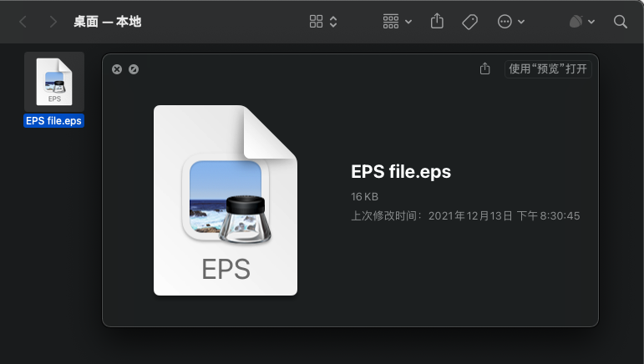Close the Quick Look preview panel

(x=117, y=69)
